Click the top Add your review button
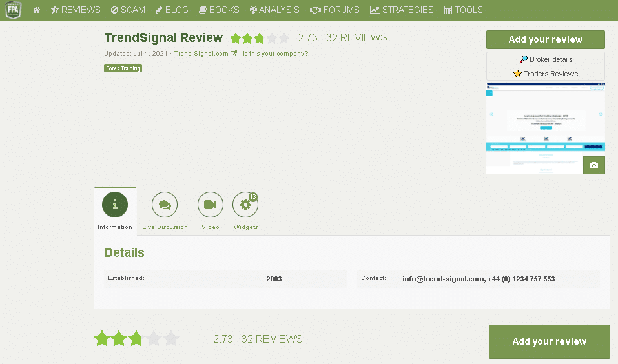The height and width of the screenshot is (364, 618). tap(545, 39)
